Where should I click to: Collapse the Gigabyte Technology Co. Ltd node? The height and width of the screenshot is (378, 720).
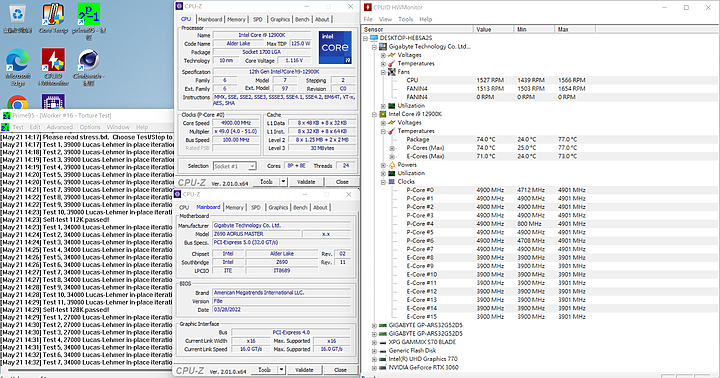pyautogui.click(x=374, y=46)
